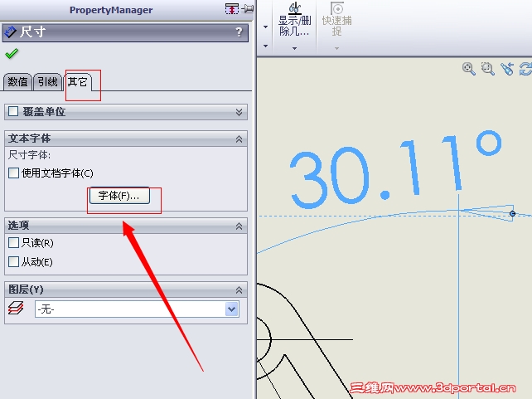This screenshot has width=532, height=399.
Task: Click the upper toolbar overflow arrow
Action: tap(266, 27)
